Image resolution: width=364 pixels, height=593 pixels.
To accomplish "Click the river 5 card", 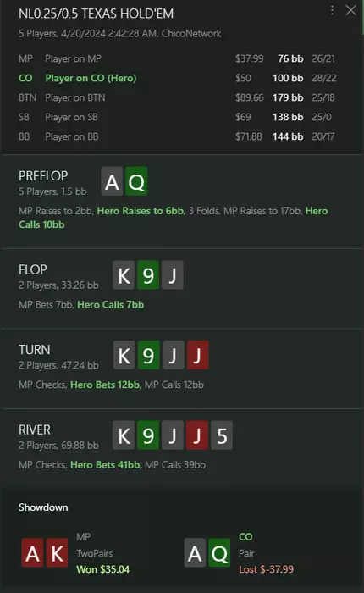I will point(222,435).
